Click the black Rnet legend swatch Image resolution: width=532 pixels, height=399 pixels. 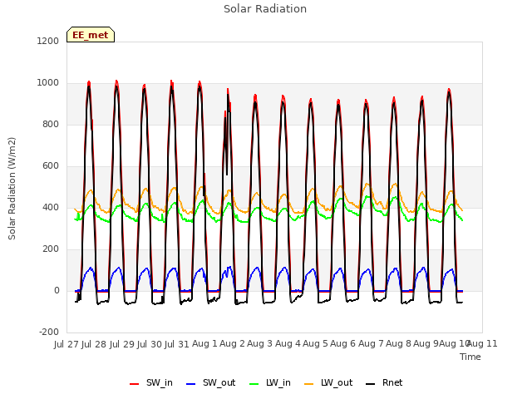pos(371,384)
